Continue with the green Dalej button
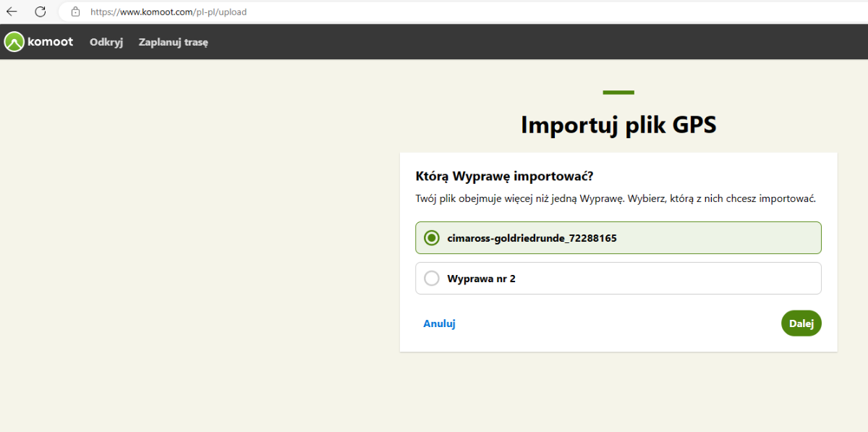868x432 pixels. pos(801,323)
